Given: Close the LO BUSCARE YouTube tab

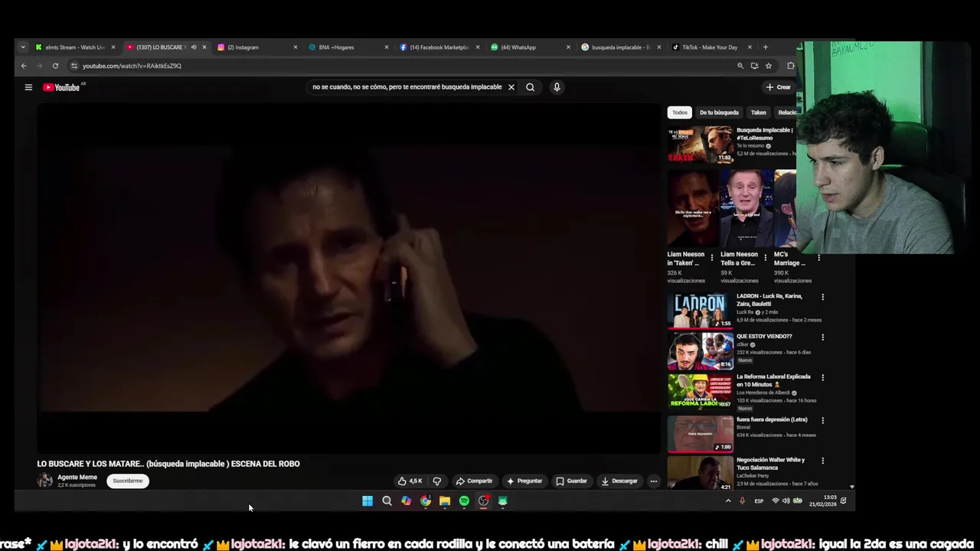Looking at the screenshot, I should coord(204,47).
